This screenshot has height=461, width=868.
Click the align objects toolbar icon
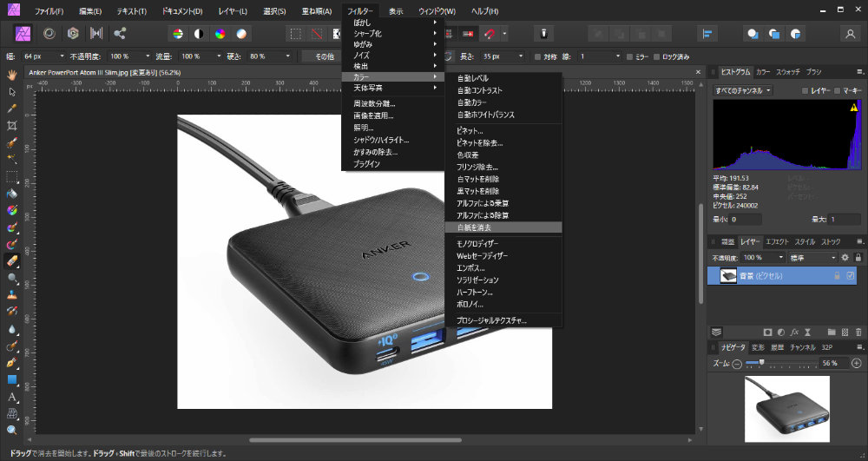tap(707, 34)
